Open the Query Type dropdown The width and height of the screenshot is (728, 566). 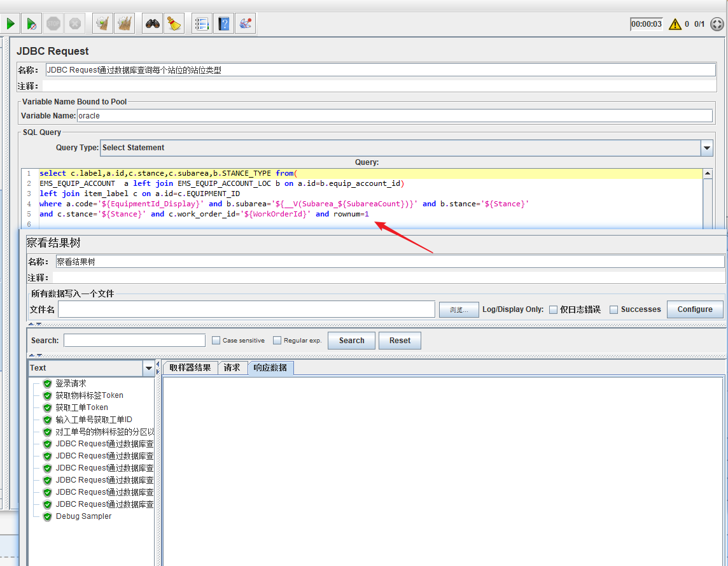pyautogui.click(x=706, y=148)
